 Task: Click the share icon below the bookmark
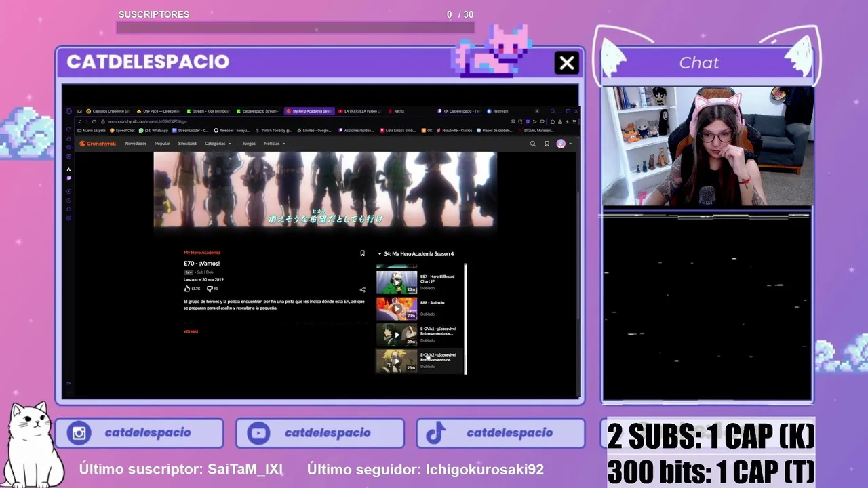362,289
